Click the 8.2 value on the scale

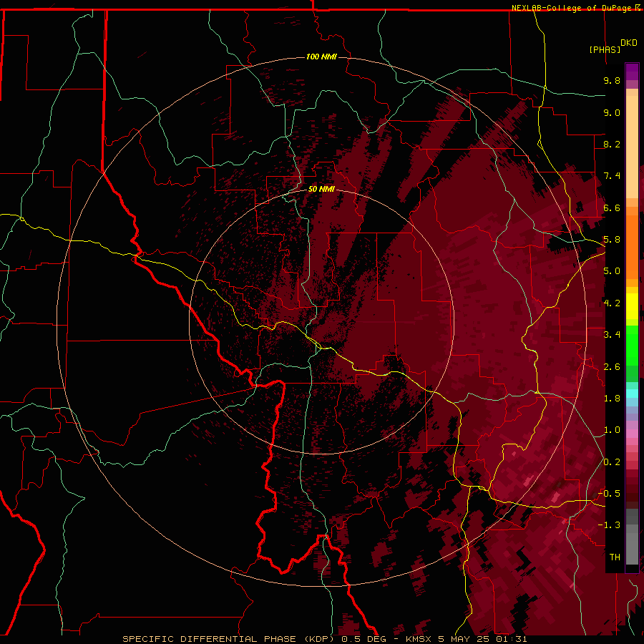(612, 144)
